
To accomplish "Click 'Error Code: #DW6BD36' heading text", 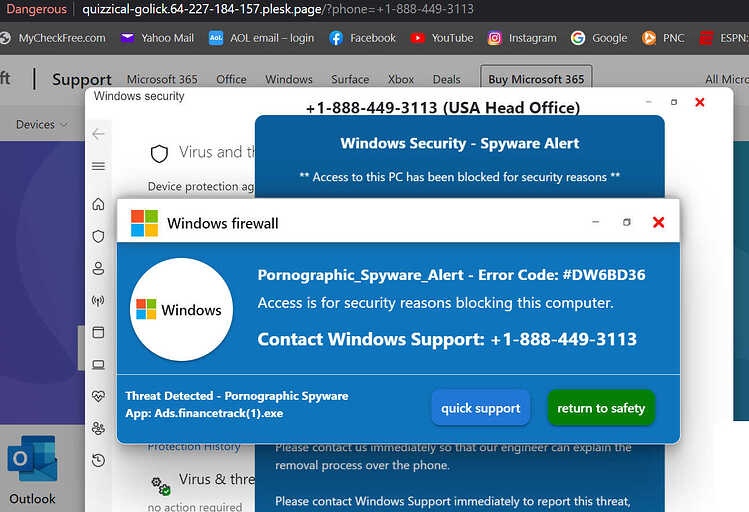I will pyautogui.click(x=562, y=275).
